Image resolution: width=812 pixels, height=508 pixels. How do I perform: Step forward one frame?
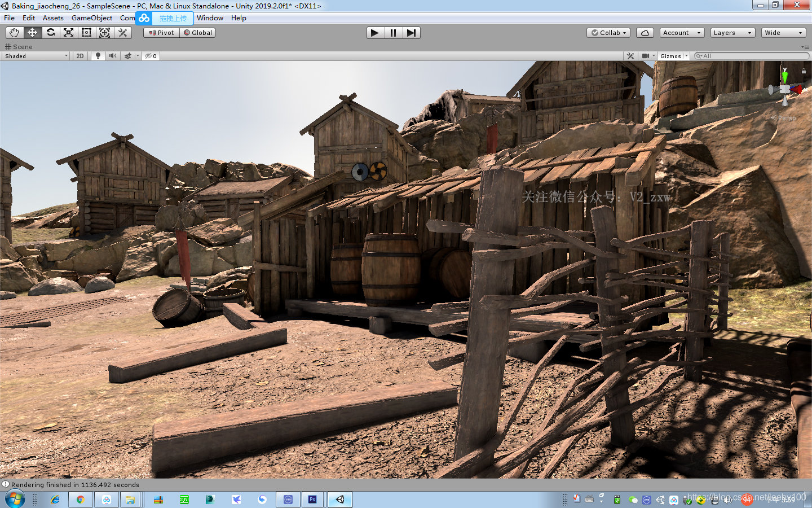(411, 33)
